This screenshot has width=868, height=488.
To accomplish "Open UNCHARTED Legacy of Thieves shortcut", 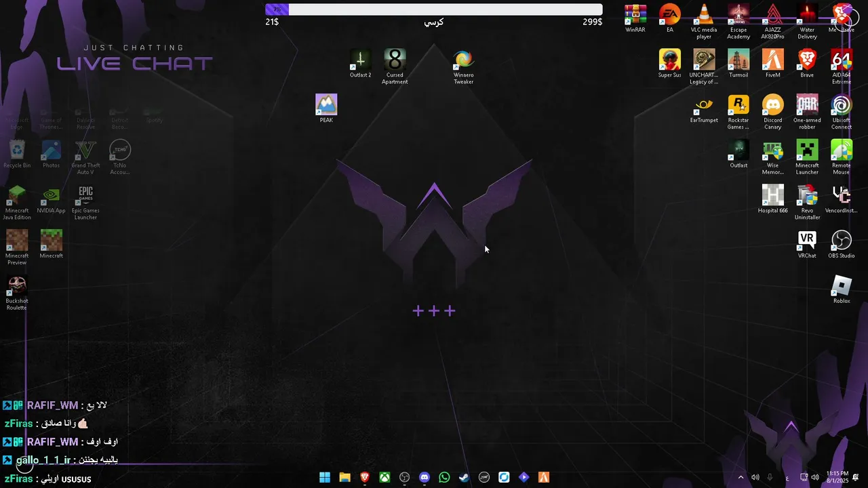I will pyautogui.click(x=704, y=66).
